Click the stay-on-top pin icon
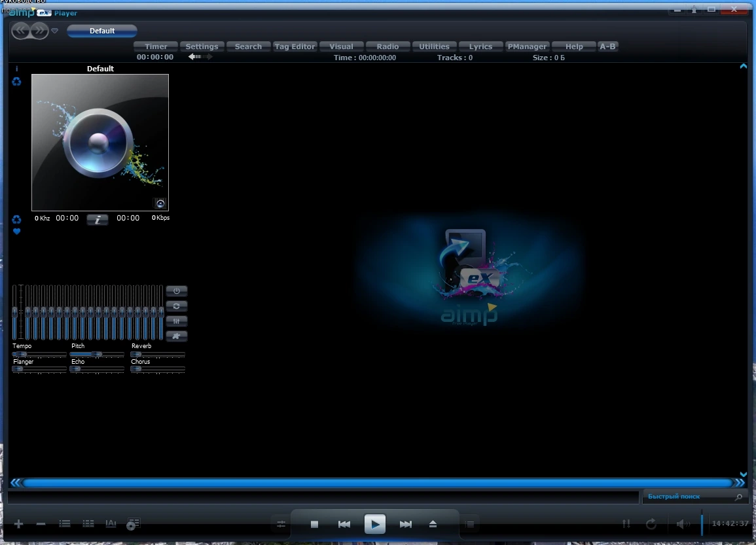 pos(694,9)
